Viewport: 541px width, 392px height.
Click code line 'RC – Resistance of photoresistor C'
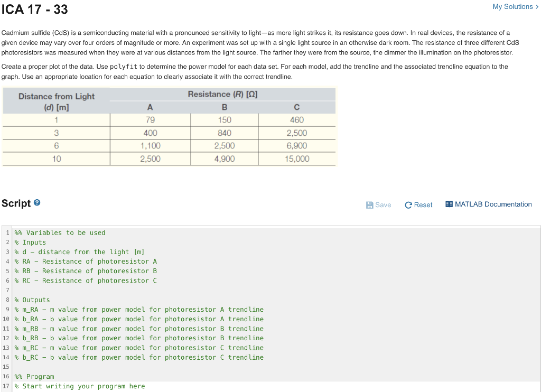pos(85,281)
